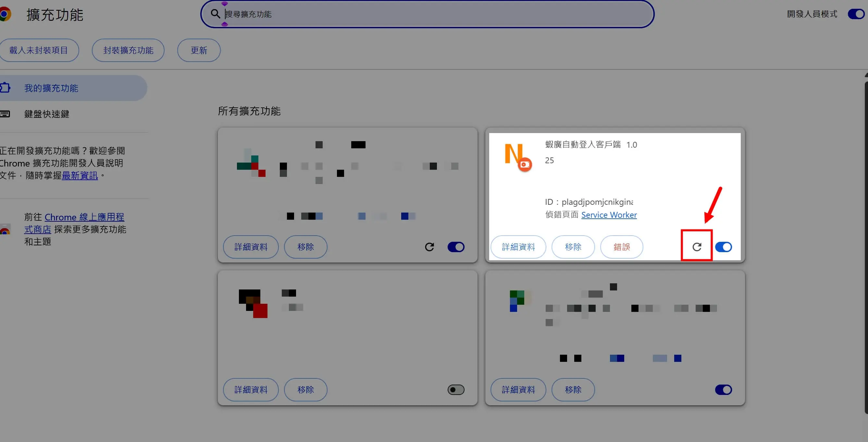Enable the bottom-left disabled extension toggle
Viewport: 868px width, 442px height.
click(455, 390)
